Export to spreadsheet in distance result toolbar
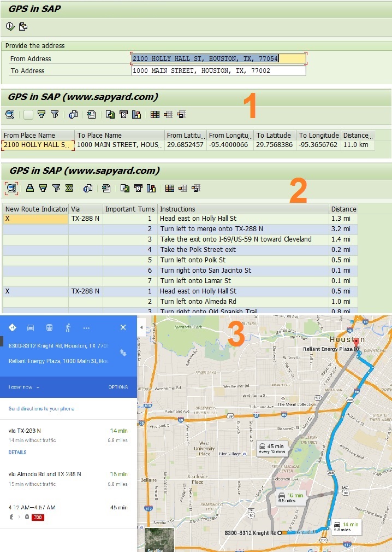 [91, 114]
